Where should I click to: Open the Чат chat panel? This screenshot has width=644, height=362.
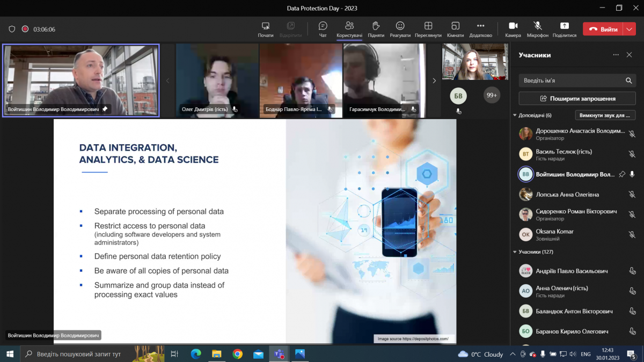pyautogui.click(x=323, y=29)
